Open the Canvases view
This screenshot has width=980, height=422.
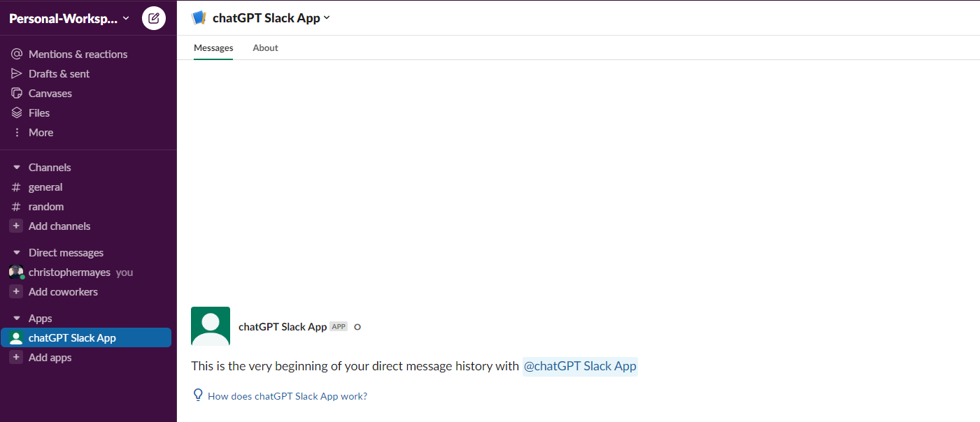click(x=50, y=94)
